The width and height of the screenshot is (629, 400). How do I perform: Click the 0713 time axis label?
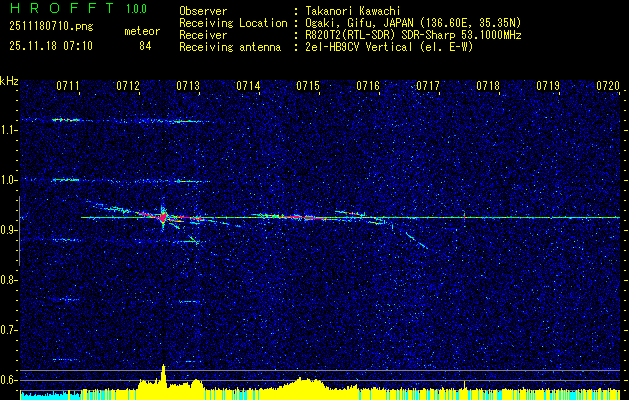[x=188, y=85]
